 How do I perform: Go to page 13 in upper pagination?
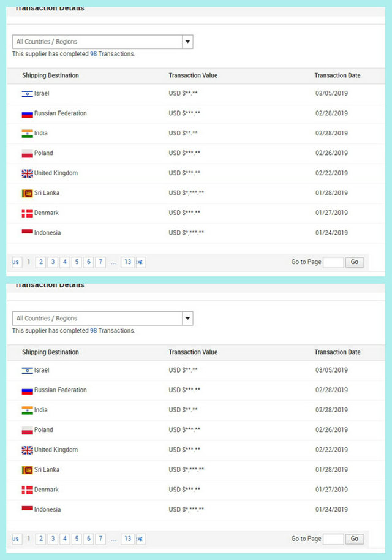[x=127, y=262]
